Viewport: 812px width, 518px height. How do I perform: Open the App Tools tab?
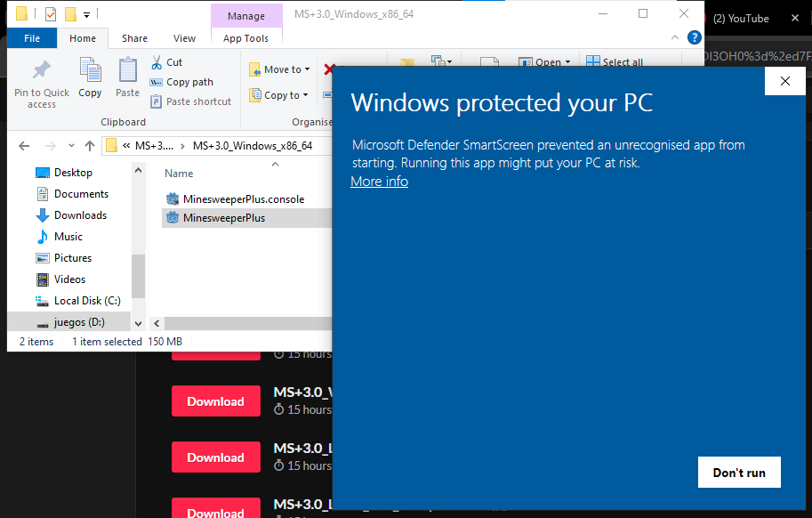coord(246,38)
